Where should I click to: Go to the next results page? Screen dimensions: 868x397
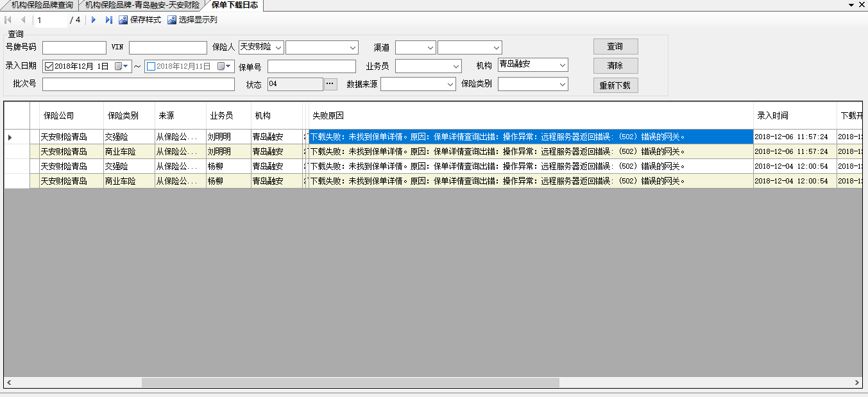(94, 20)
